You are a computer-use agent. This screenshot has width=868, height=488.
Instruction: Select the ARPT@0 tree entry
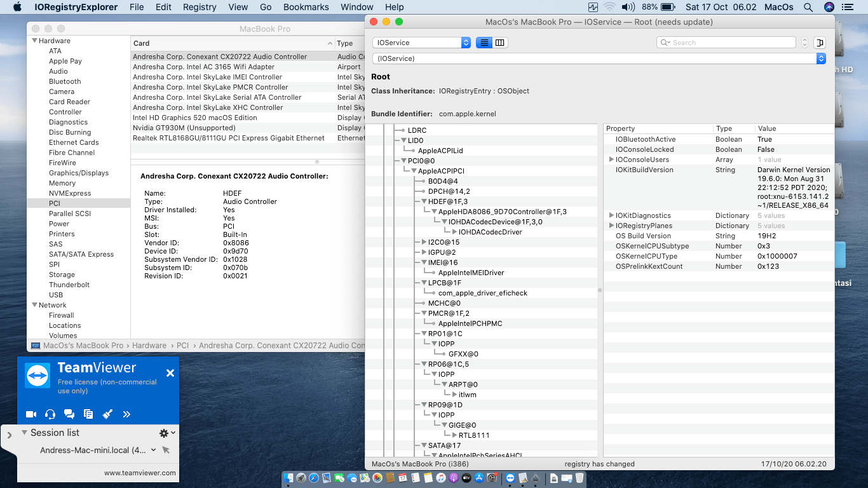tap(463, 384)
